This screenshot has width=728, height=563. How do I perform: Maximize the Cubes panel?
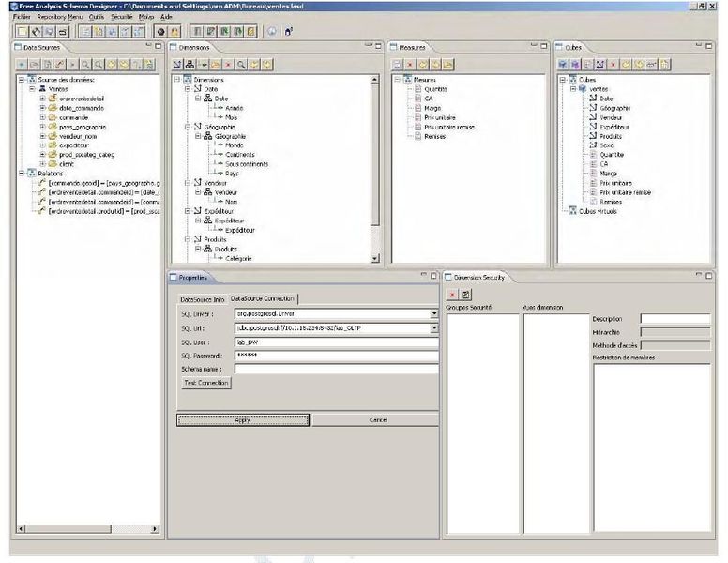707,45
